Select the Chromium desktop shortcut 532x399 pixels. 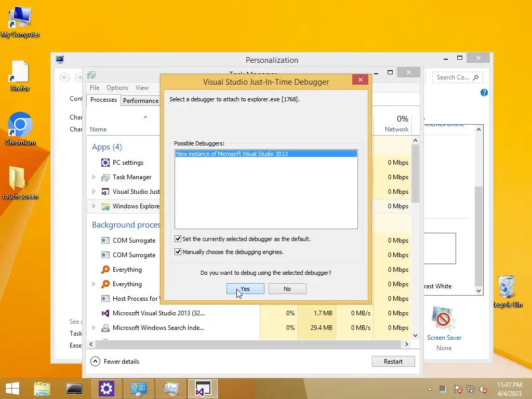click(x=20, y=129)
